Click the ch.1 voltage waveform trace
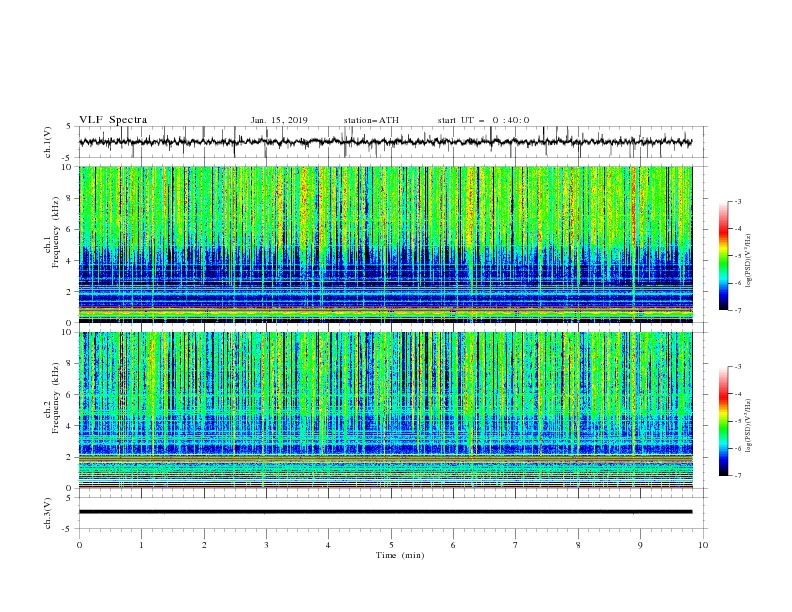This screenshot has height=612, width=792. tap(385, 142)
